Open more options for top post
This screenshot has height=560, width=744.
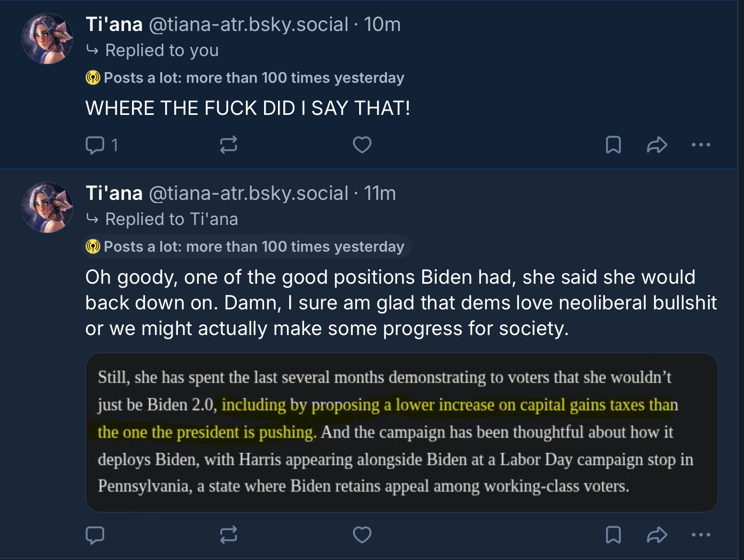(x=701, y=145)
